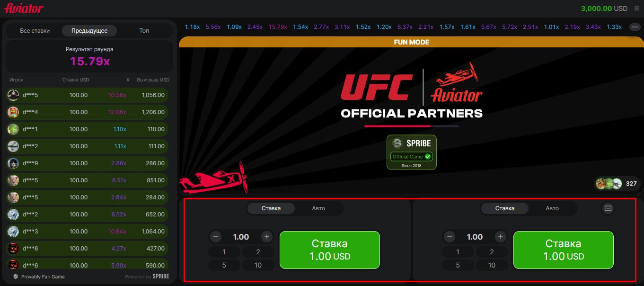Switch the left bet panel to Авто
644x286 pixels.
[x=318, y=208]
